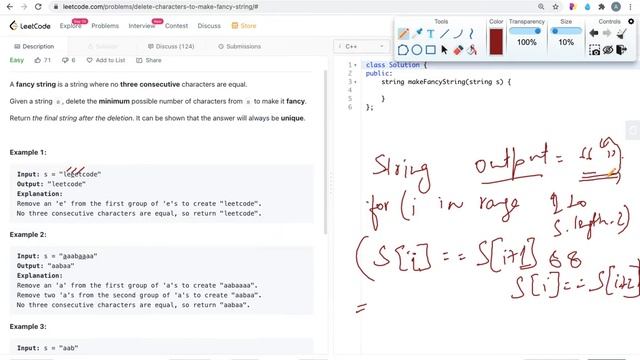Click the Share button
The image size is (640, 360).
tap(149, 60)
